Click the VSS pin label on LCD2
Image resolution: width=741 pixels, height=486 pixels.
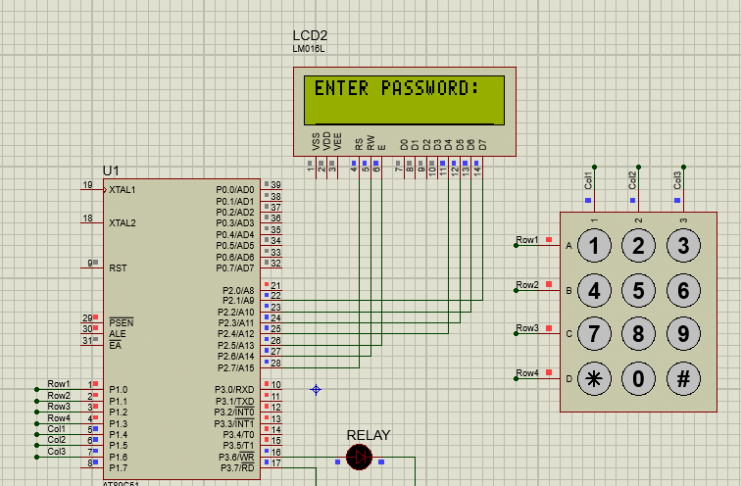316,141
